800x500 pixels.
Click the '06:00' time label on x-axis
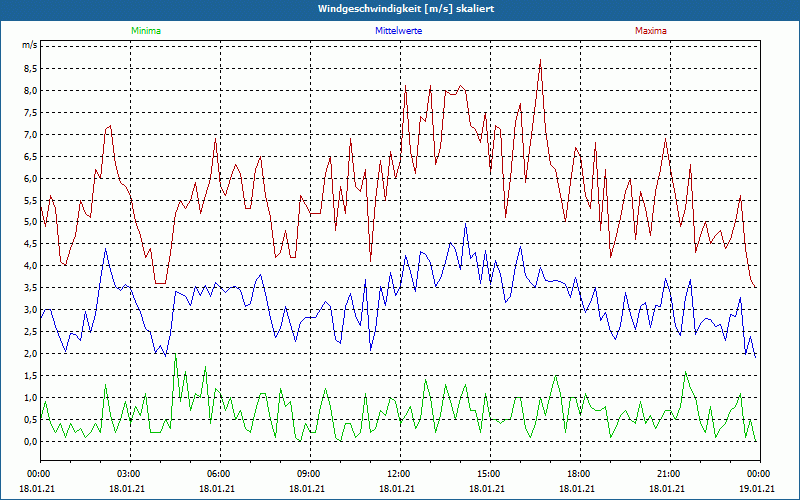(x=217, y=474)
